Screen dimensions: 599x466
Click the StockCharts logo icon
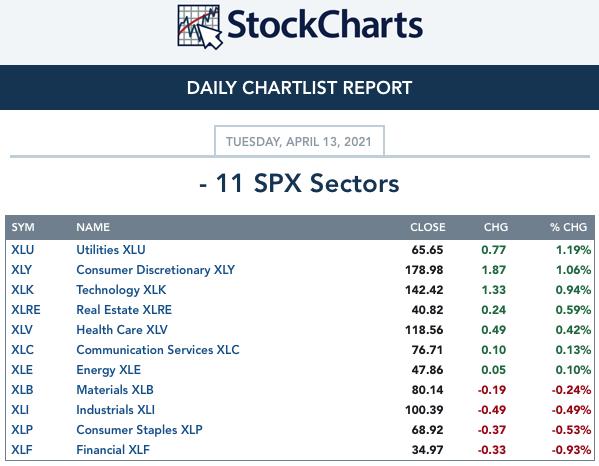(200, 27)
